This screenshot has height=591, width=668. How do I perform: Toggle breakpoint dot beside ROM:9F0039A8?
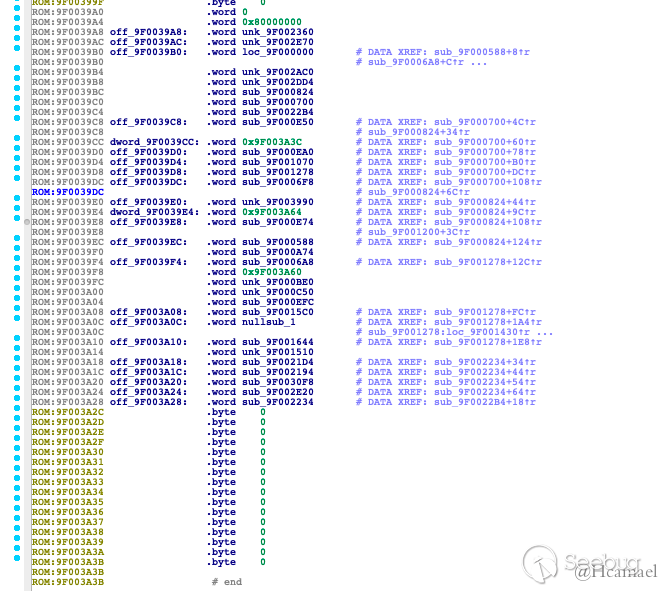click(17, 28)
